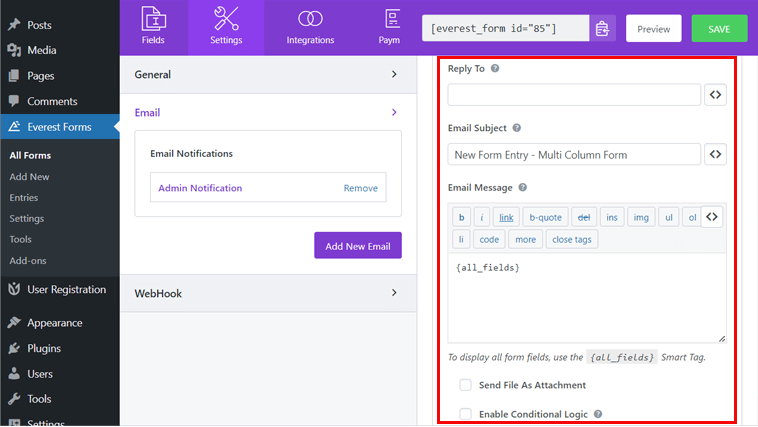Copy the everest_form shortcode with clipboard icon

602,29
